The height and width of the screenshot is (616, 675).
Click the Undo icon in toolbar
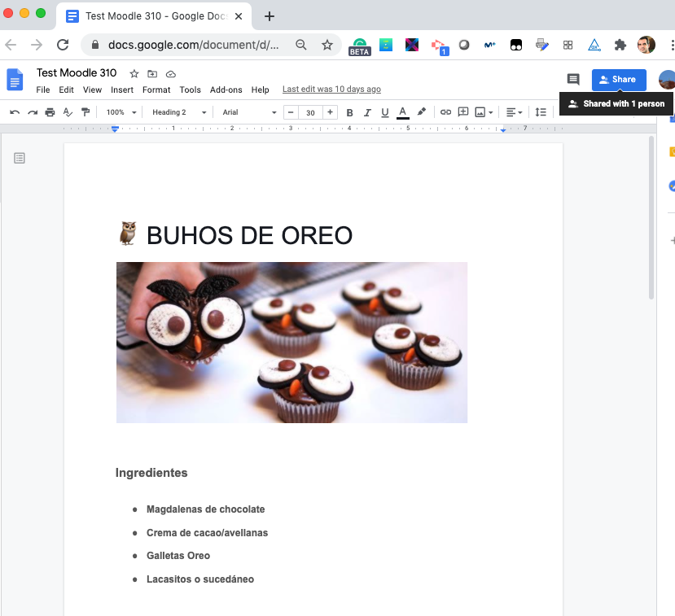[15, 112]
